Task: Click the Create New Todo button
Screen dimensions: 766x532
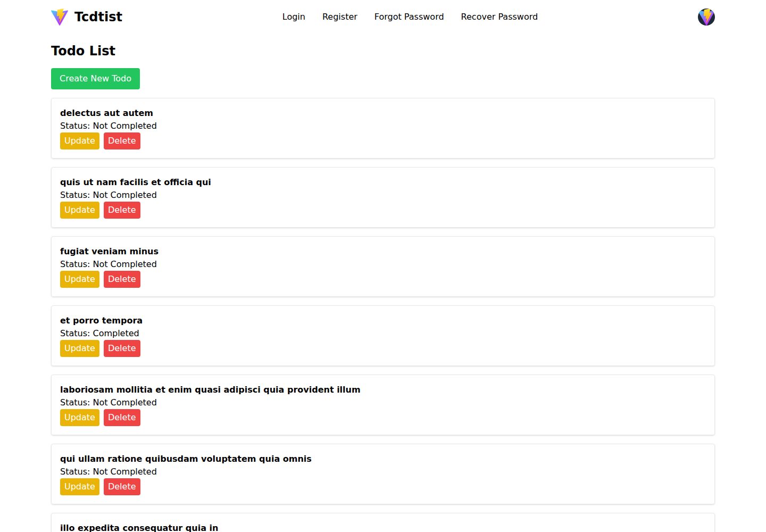Action: tap(95, 79)
